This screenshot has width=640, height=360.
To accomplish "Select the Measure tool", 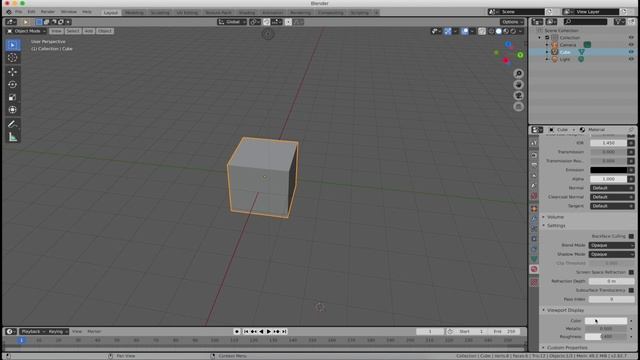I will (13, 137).
